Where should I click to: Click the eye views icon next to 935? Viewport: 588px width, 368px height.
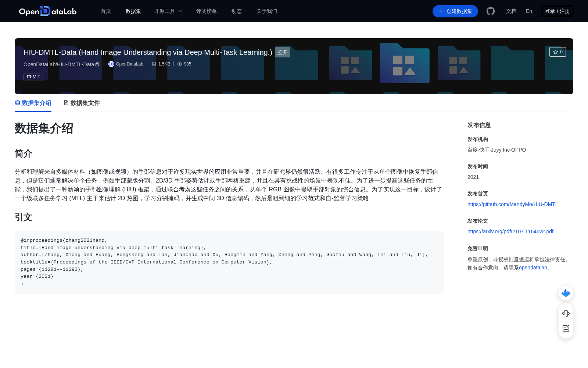180,64
